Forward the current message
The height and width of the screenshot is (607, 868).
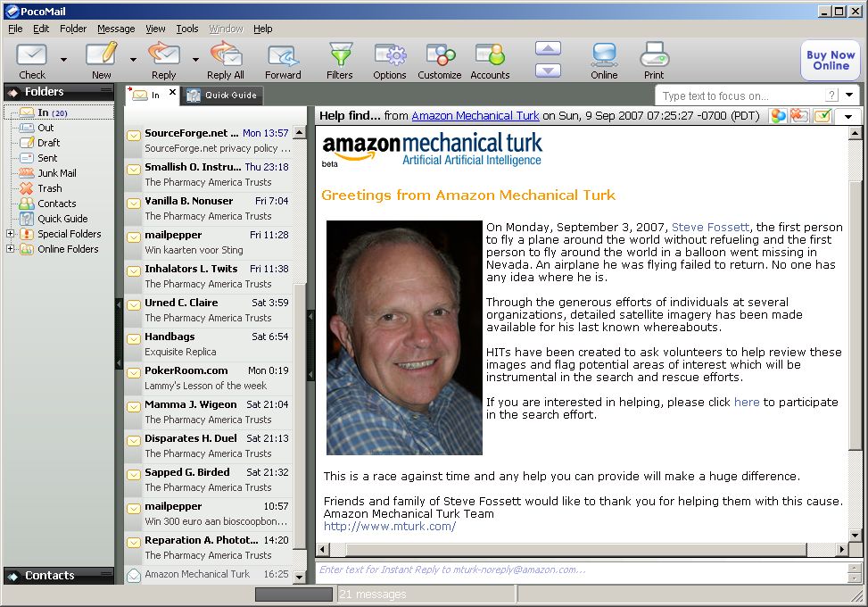coord(283,61)
